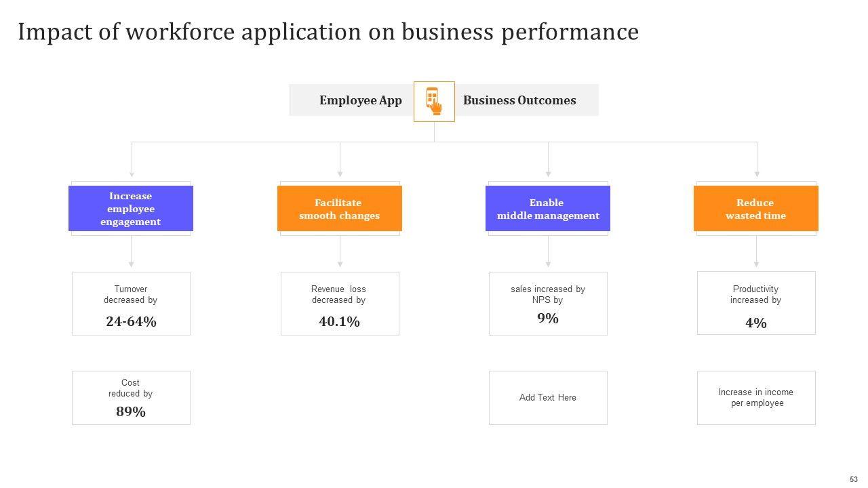This screenshot has height=488, width=868.
Task: Click the Cost reduced by 89% card
Action: tap(131, 397)
